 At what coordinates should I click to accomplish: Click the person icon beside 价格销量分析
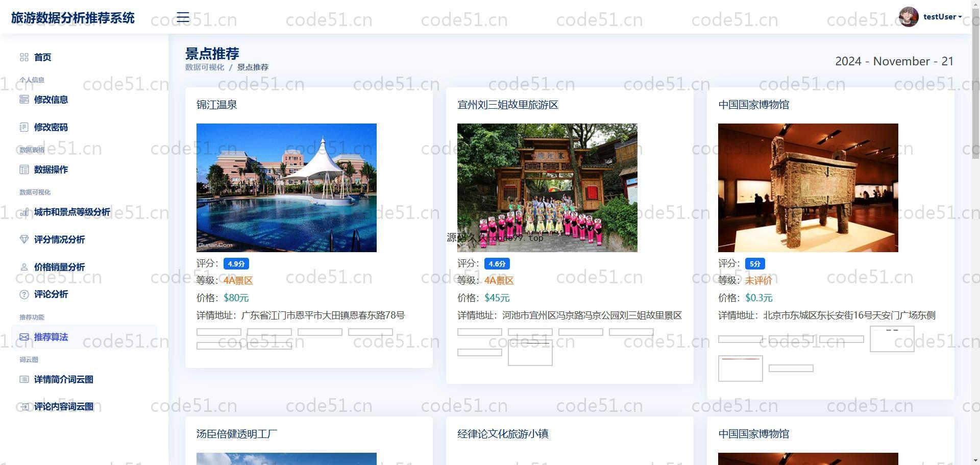24,267
